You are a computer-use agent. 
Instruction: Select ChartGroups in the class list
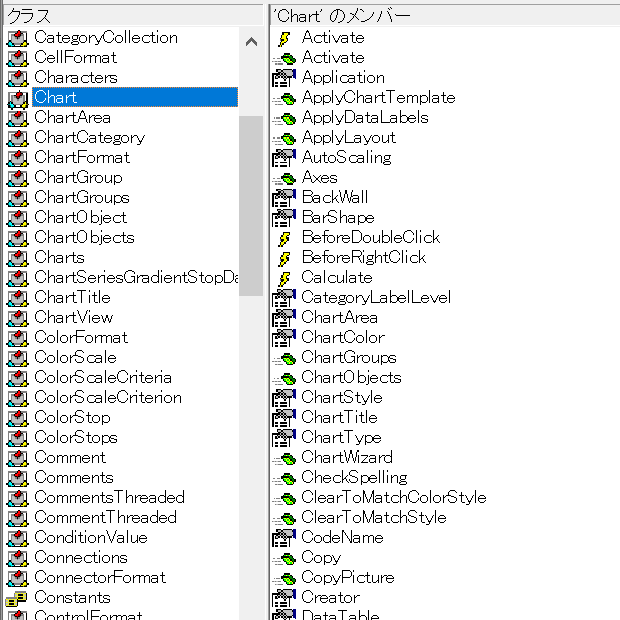pyautogui.click(x=82, y=197)
